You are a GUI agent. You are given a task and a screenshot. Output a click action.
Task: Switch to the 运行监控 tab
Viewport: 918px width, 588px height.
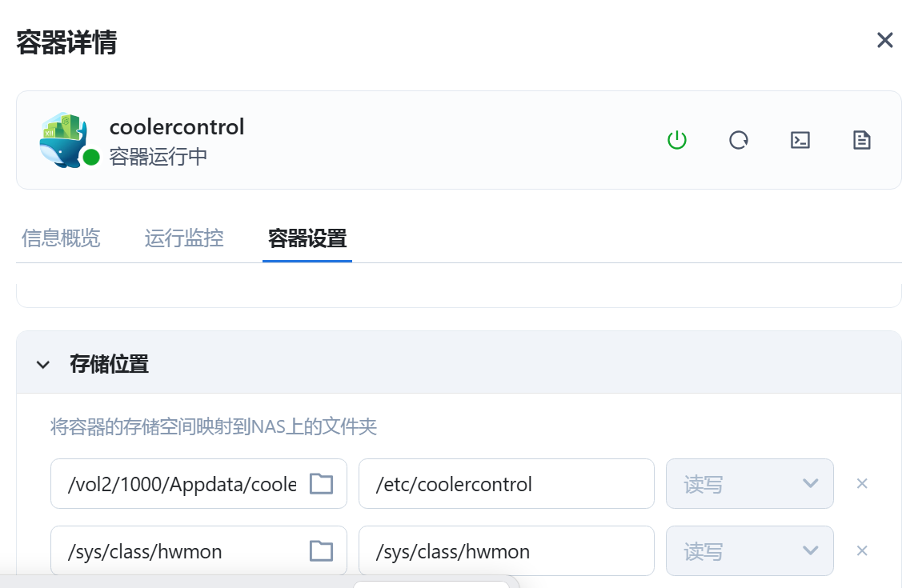click(x=184, y=238)
